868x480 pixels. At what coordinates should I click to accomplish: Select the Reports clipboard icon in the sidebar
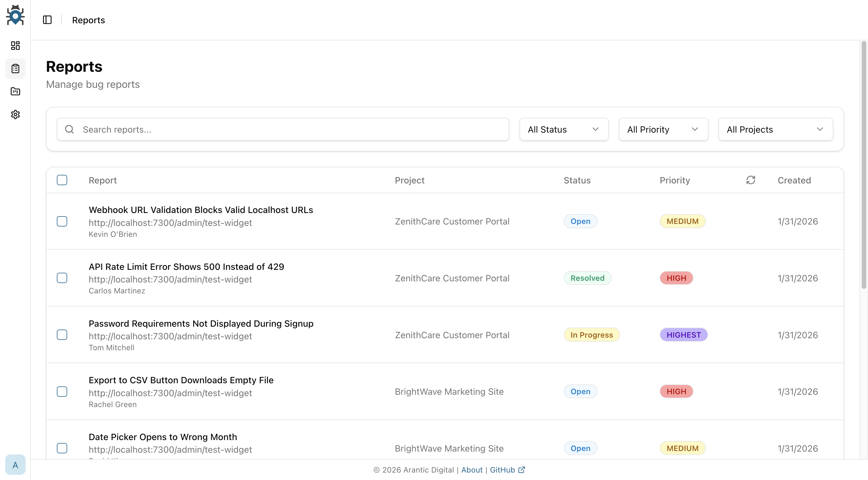point(15,68)
